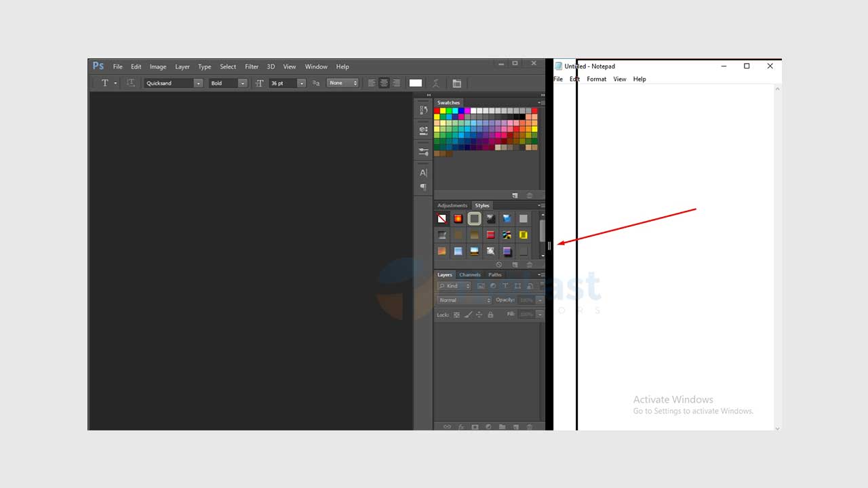Image resolution: width=868 pixels, height=488 pixels.
Task: Click inside the Notepad text area
Action: tap(675, 271)
